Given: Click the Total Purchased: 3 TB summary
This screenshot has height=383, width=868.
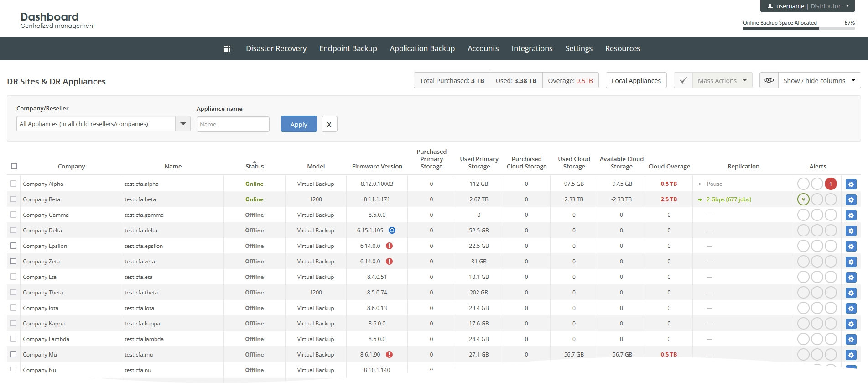Looking at the screenshot, I should pyautogui.click(x=452, y=80).
